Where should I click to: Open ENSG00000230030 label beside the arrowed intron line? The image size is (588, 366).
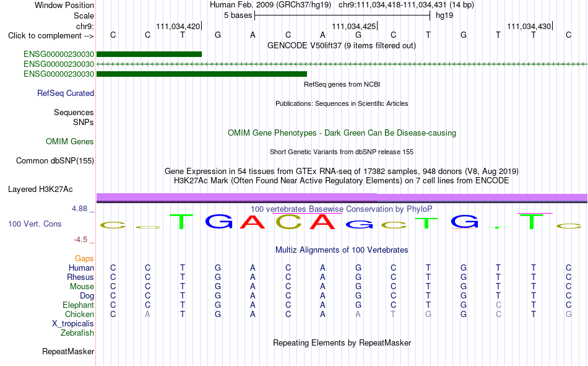(59, 64)
